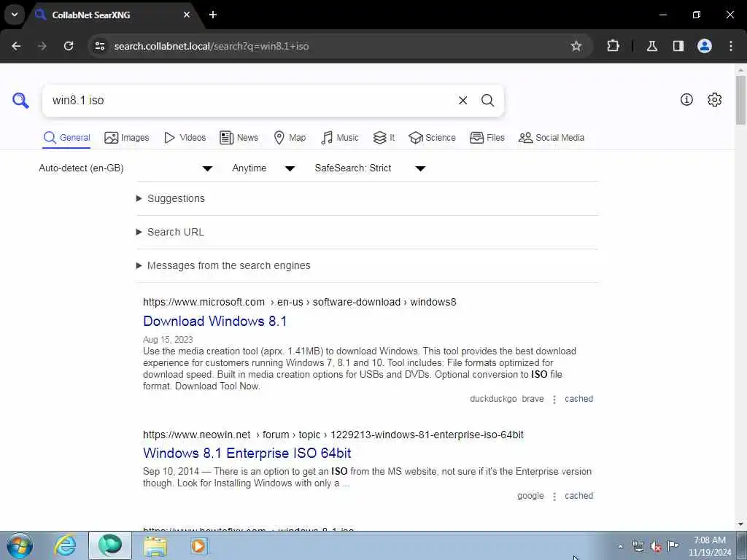
Task: Open the Chrome profile avatar
Action: (705, 46)
